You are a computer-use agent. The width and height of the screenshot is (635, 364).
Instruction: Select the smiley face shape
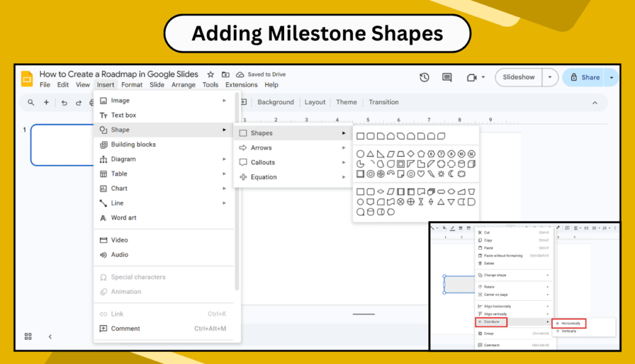pos(411,174)
